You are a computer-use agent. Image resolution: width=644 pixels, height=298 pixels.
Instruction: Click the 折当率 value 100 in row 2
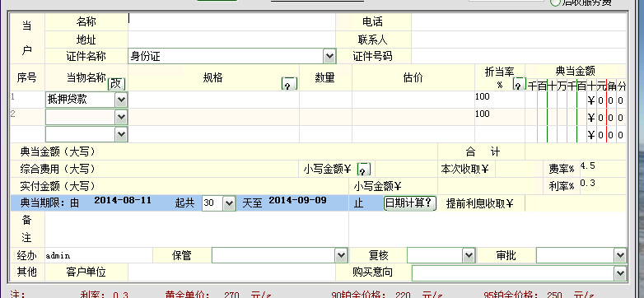483,114
